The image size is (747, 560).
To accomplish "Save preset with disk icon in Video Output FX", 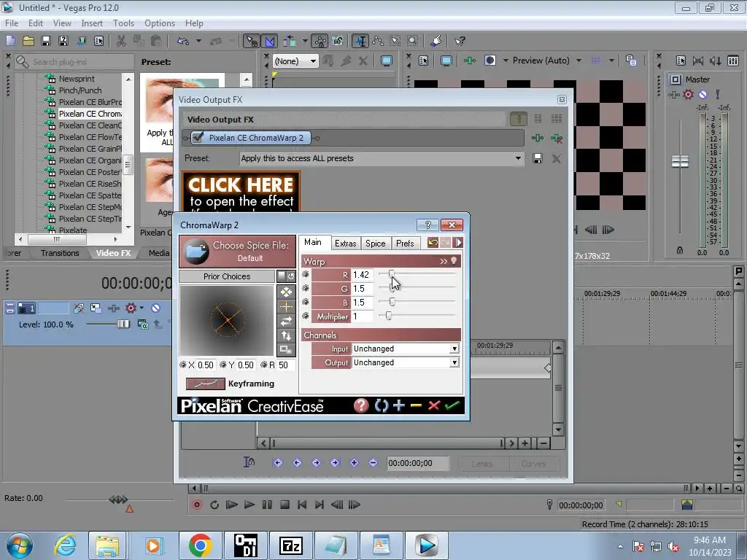I will 538,158.
